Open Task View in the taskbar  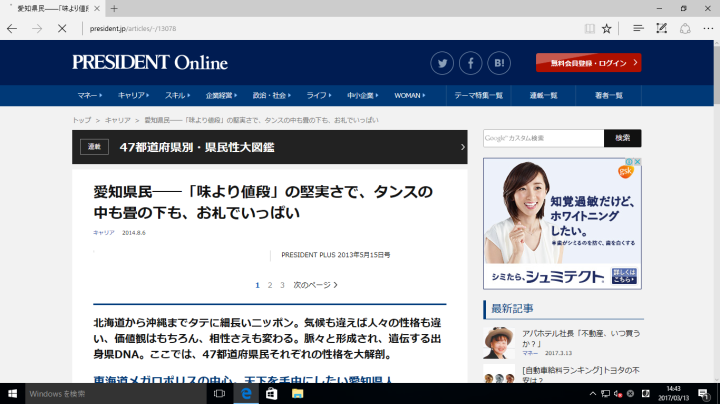click(218, 394)
